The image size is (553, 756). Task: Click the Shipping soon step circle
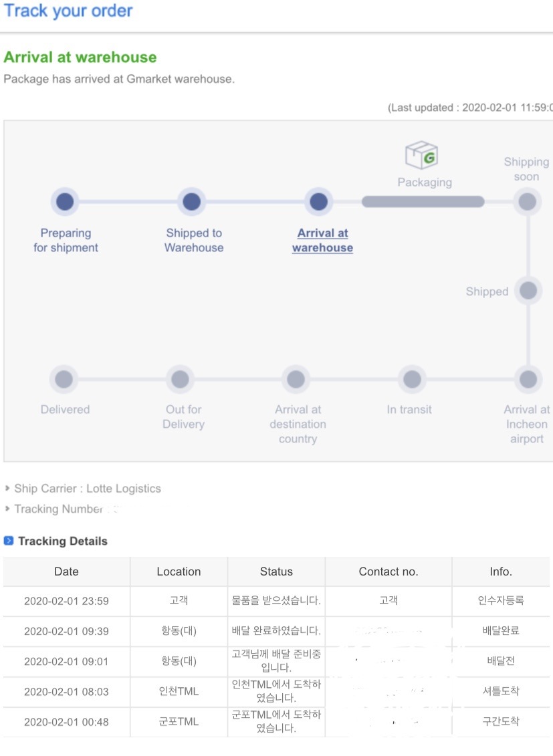528,202
